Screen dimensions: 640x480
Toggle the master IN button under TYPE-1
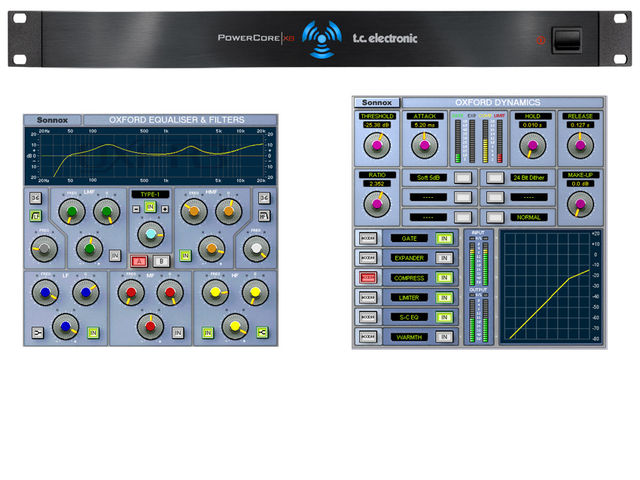[x=150, y=207]
